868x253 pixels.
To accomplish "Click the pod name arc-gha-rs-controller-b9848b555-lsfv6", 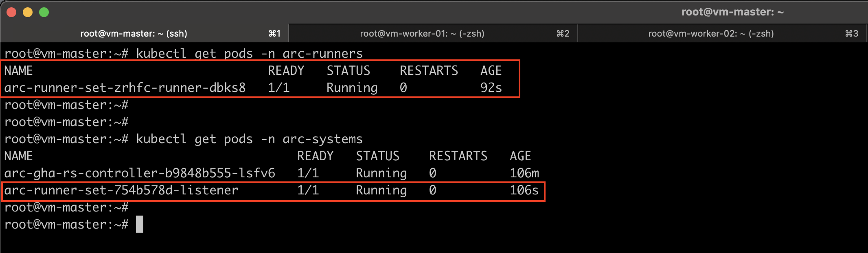I will pos(140,173).
